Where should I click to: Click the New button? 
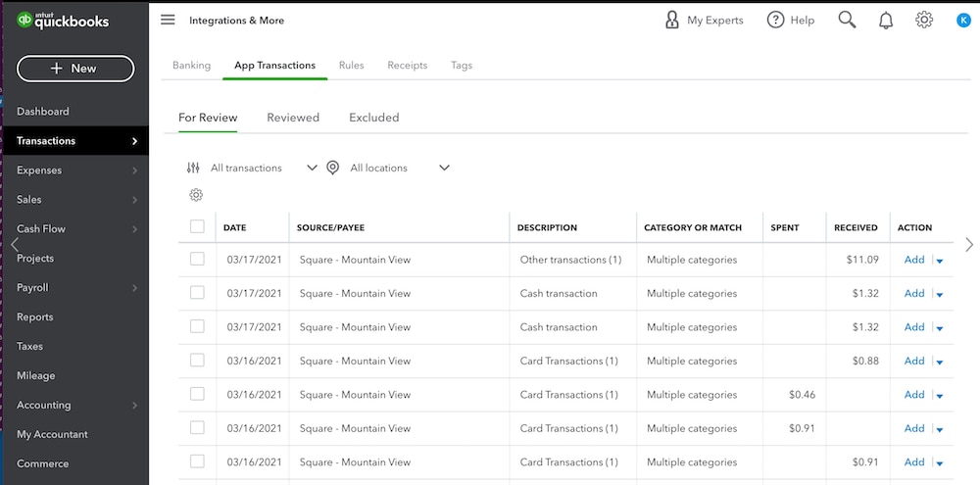(75, 69)
